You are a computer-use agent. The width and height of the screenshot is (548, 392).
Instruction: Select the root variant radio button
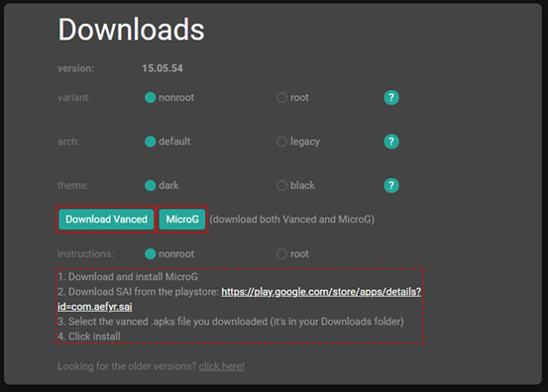[x=281, y=97]
